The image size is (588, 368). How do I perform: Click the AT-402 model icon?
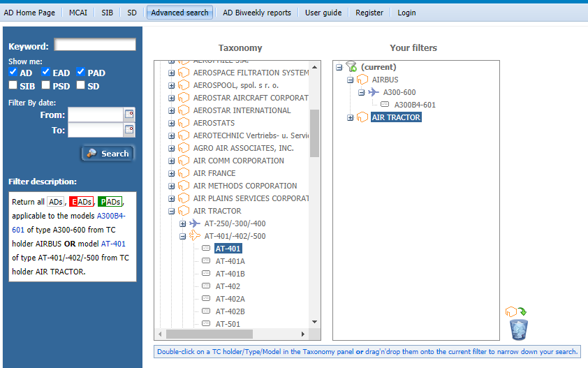tap(206, 286)
